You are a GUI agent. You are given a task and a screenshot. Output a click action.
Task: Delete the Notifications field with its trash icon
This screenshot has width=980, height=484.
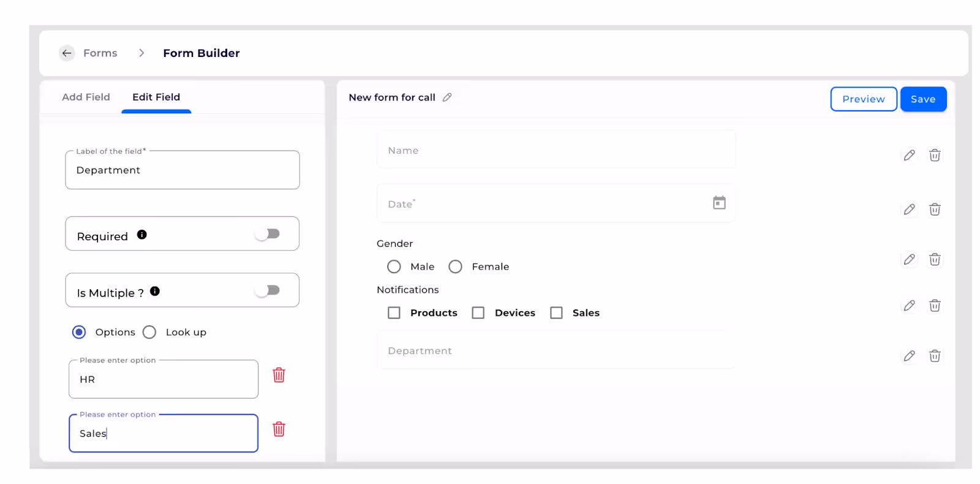935,306
